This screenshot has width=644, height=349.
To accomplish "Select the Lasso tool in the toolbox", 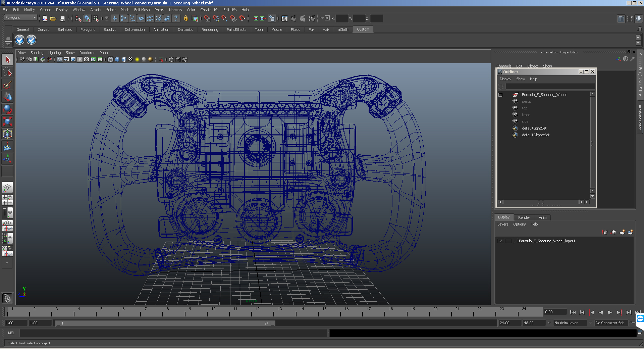I will (7, 72).
